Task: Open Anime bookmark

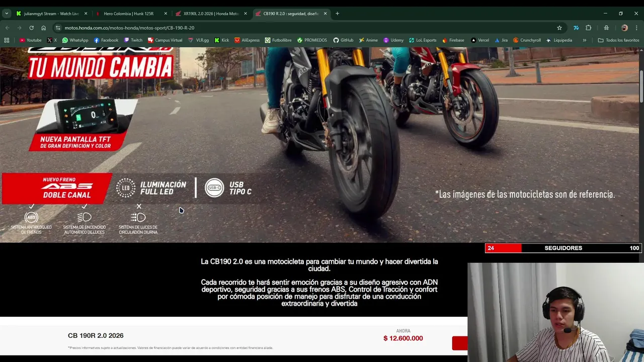Action: click(x=368, y=40)
